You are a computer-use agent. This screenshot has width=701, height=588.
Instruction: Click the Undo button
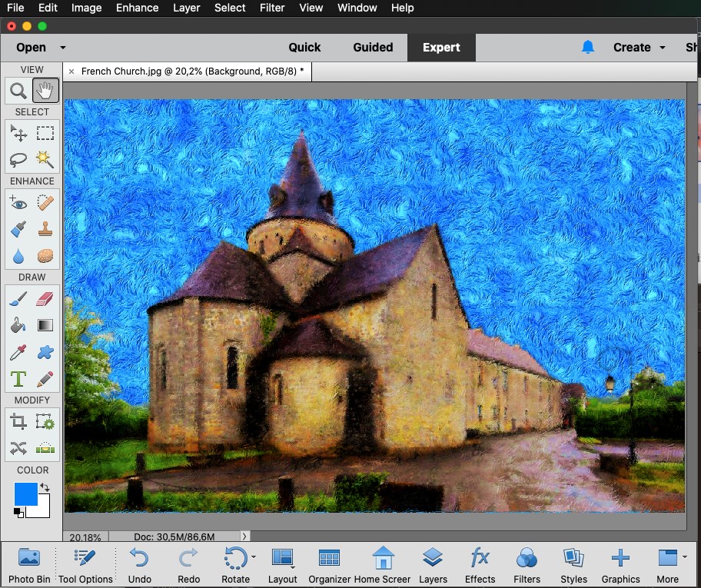tap(139, 565)
